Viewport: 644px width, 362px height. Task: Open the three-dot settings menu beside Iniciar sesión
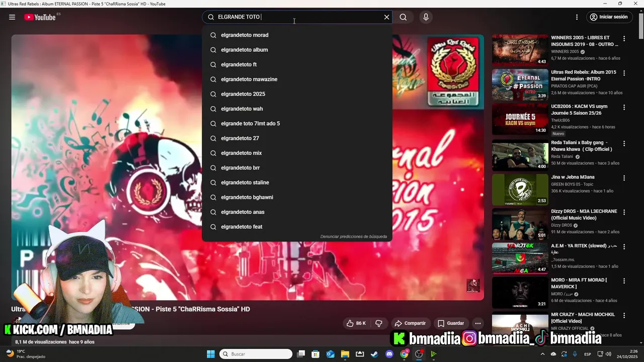point(577,17)
